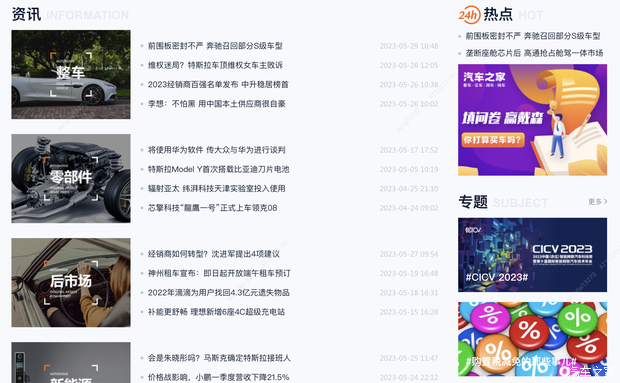This screenshot has height=383, width=620.
Task: Open the 后市场 category thumbnail
Action: point(71,282)
